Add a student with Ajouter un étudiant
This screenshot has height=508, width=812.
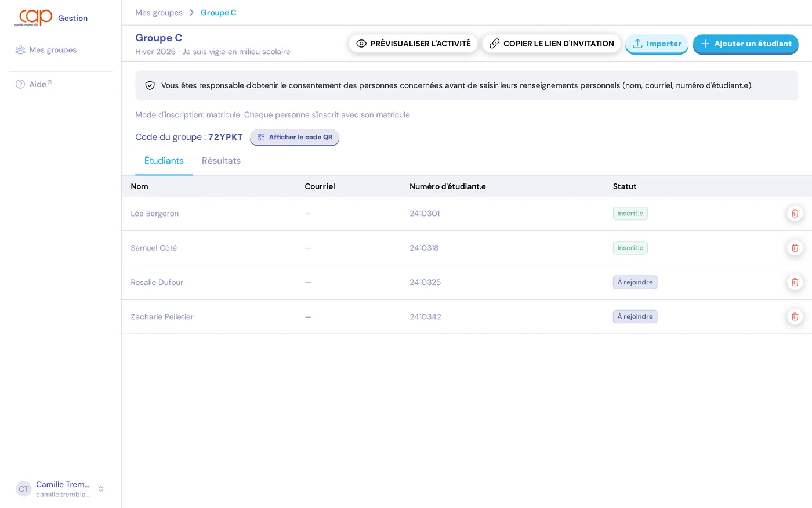[745, 44]
